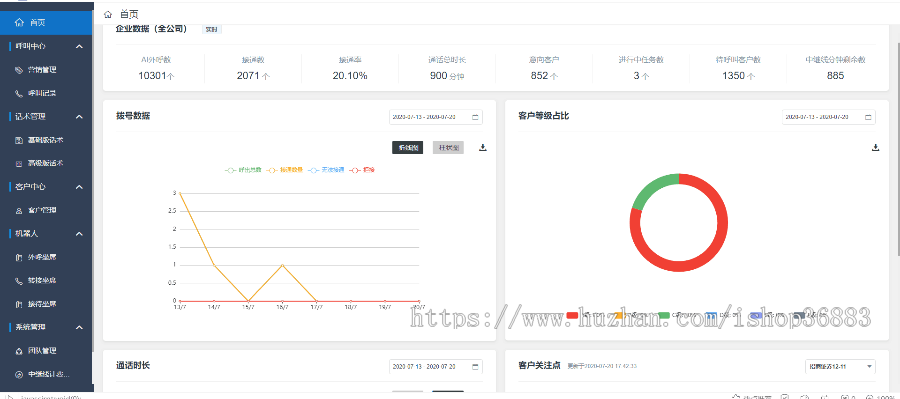Open 营销管理 in the sidebar
The height and width of the screenshot is (399, 900).
point(42,70)
